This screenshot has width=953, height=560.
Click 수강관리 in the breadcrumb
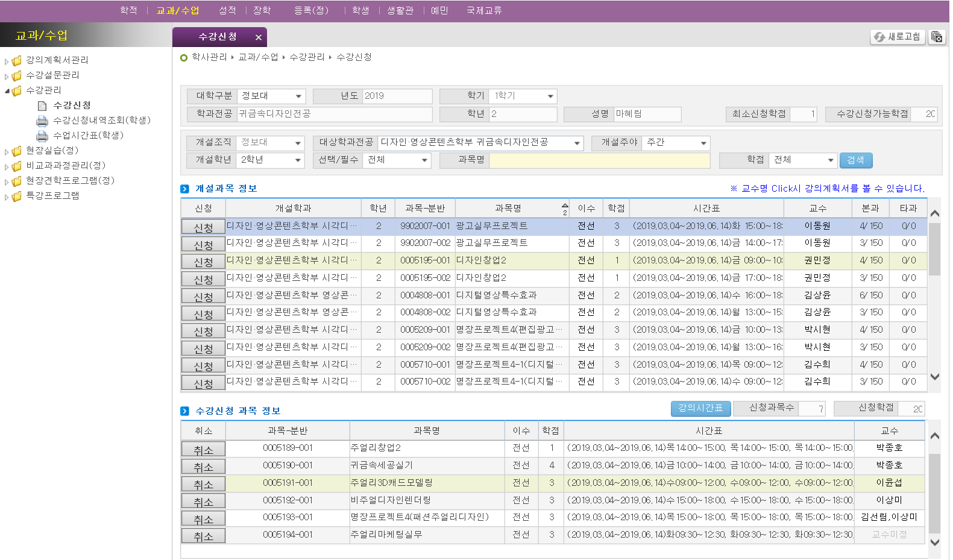[x=307, y=57]
